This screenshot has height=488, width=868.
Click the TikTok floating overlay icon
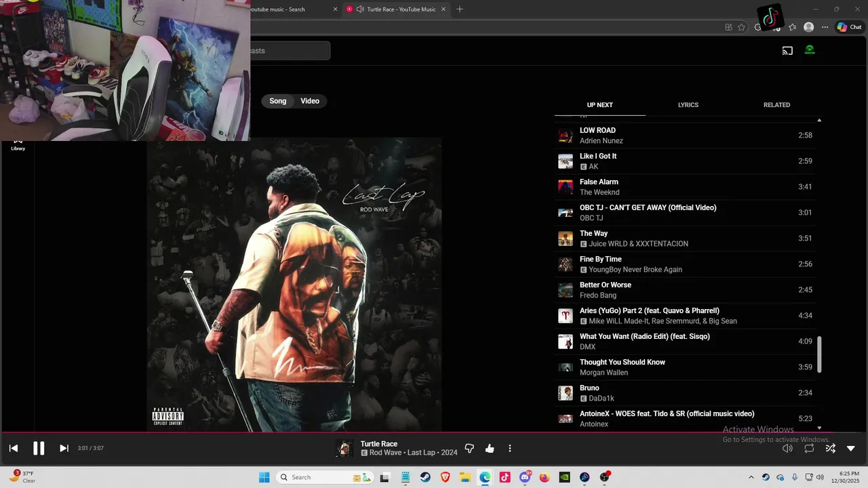(770, 18)
